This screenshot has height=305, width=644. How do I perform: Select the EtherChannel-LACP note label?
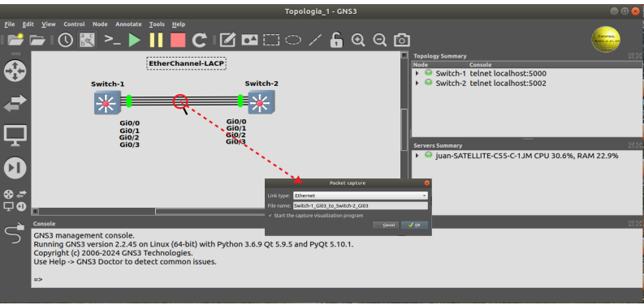(x=187, y=63)
